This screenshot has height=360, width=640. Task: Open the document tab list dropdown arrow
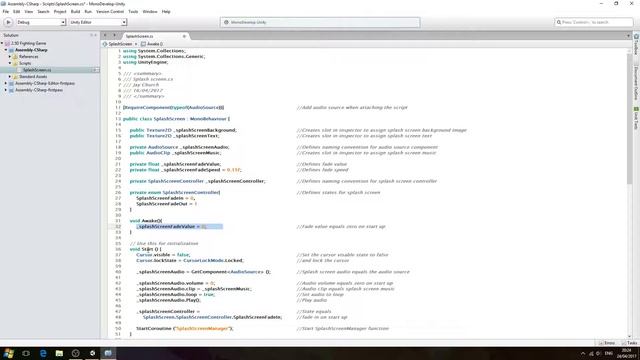(x=628, y=36)
